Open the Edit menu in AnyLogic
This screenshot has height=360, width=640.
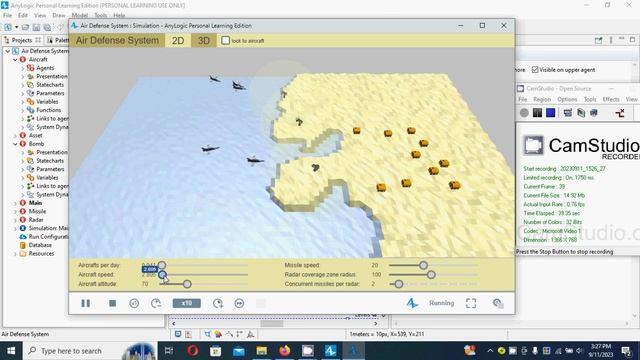pos(22,16)
